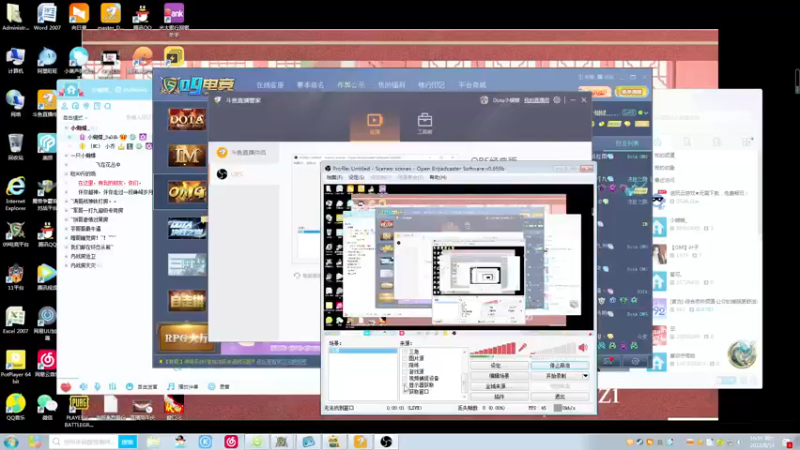Click the OBS sources list scrollbar

coord(464,373)
